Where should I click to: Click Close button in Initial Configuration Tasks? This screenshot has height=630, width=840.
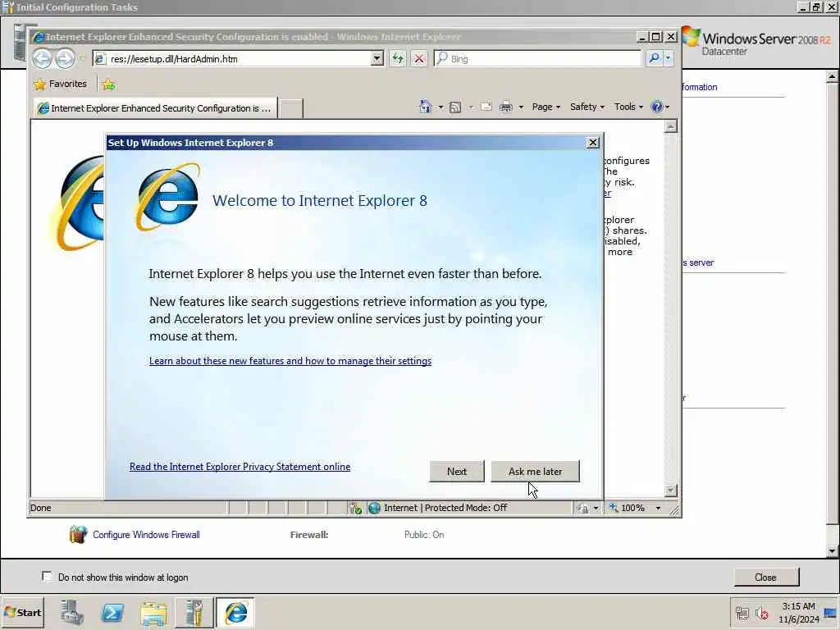pyautogui.click(x=765, y=577)
